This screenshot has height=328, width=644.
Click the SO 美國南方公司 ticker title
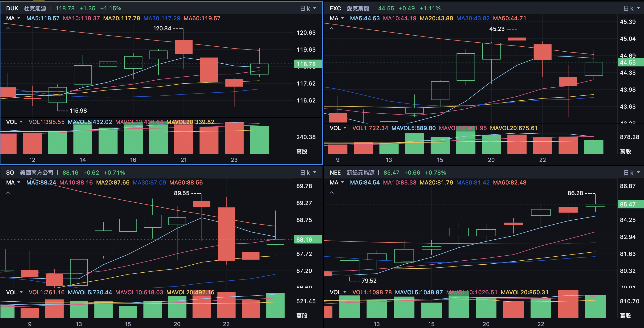click(x=29, y=172)
